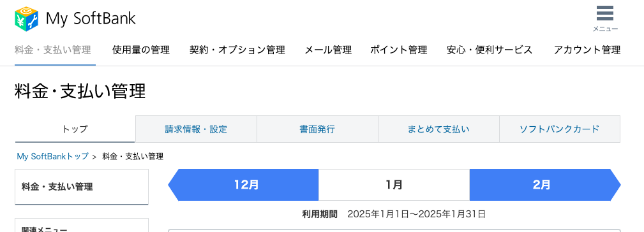Viewport: 644px width, 232px height.
Task: Open 使用量の管理 navigation item
Action: [x=141, y=50]
